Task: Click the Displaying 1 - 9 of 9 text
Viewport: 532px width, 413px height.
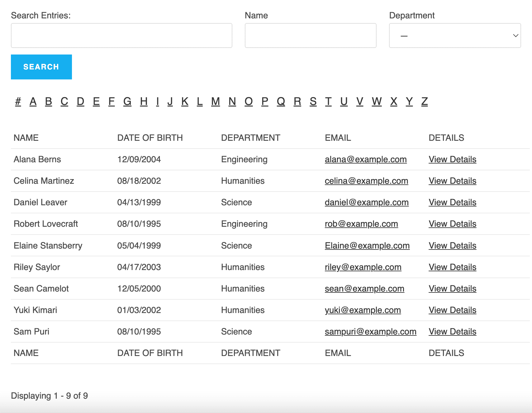Action: point(50,396)
